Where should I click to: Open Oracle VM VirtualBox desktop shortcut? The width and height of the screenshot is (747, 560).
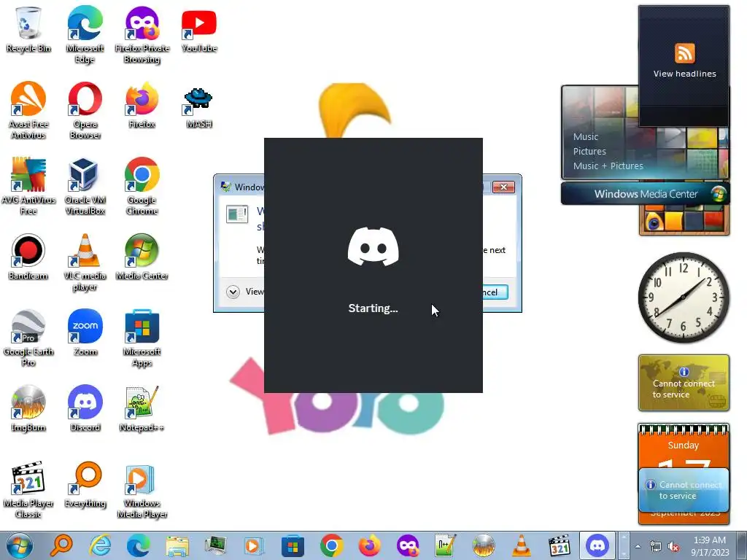[x=85, y=186]
